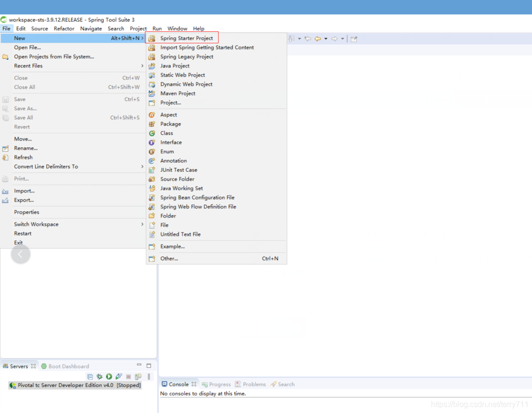Click Open Projects from File System

pos(54,56)
